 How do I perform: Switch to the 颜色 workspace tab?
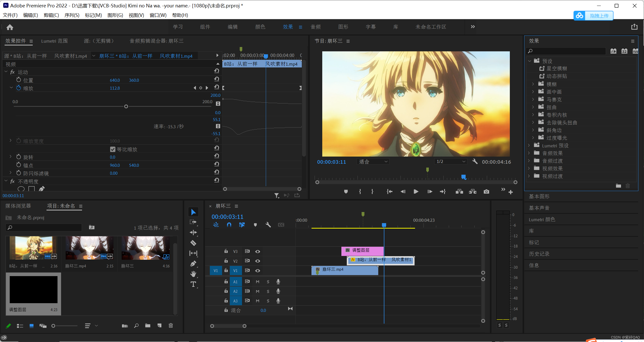pos(260,27)
